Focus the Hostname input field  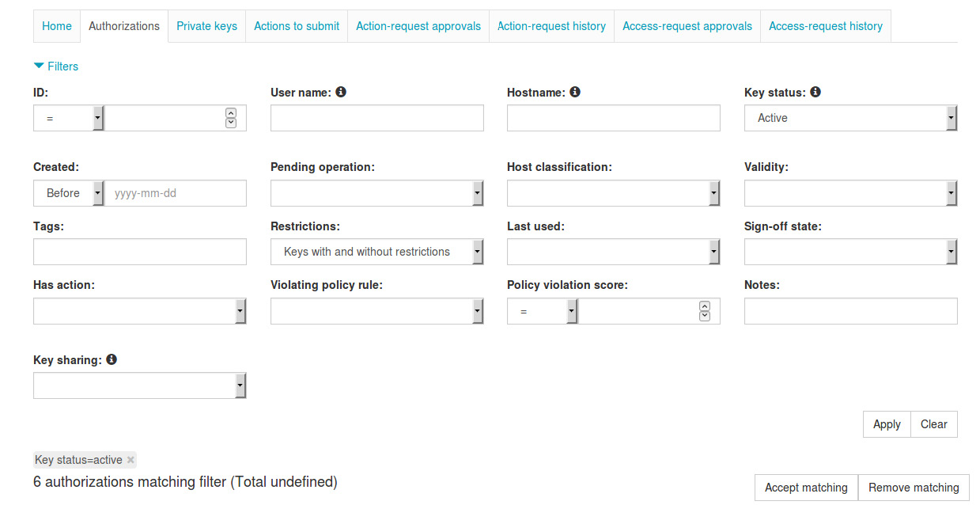click(614, 118)
